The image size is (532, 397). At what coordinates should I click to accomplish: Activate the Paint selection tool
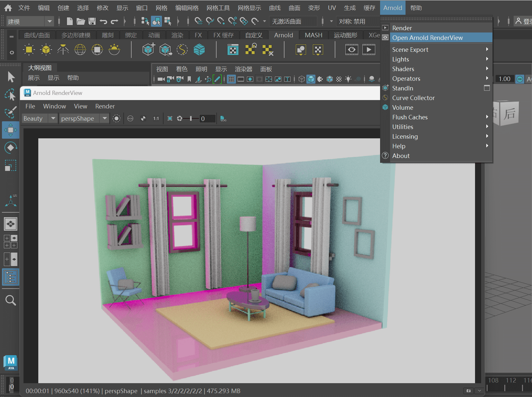point(10,112)
